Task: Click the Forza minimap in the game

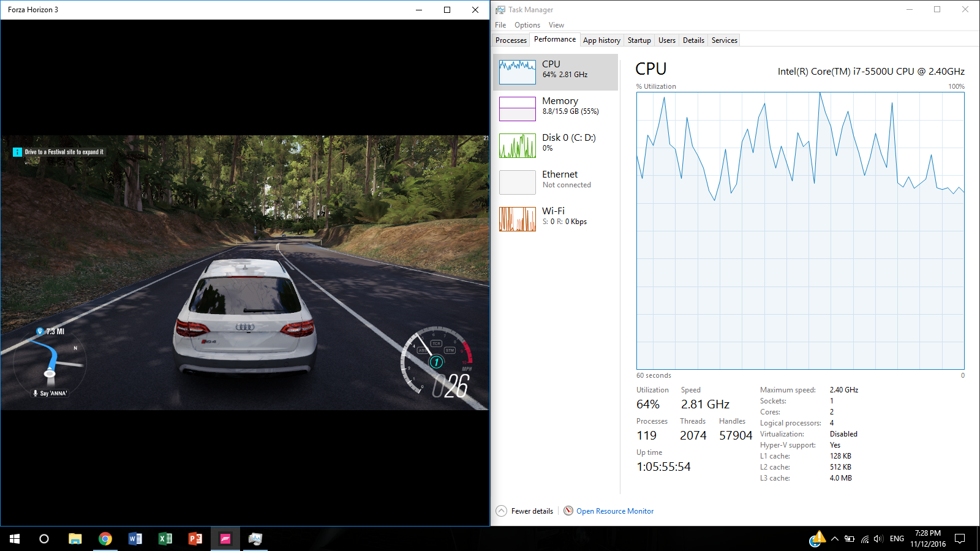Action: tap(50, 362)
